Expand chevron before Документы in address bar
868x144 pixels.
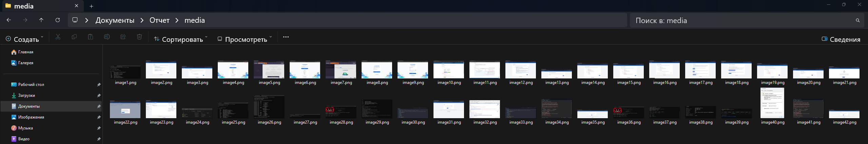[87, 20]
